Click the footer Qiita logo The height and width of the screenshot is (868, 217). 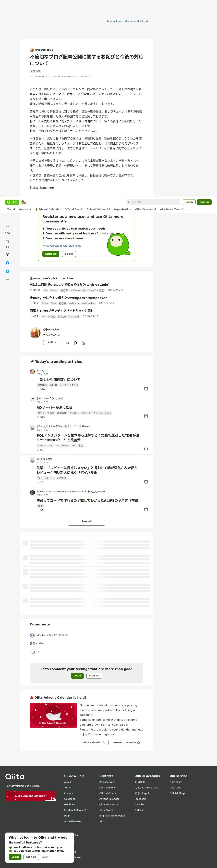click(x=15, y=777)
